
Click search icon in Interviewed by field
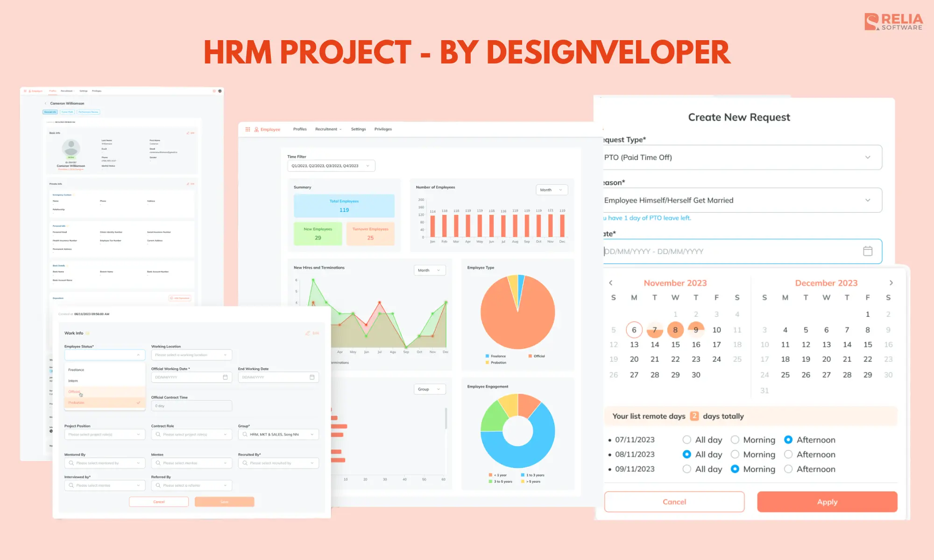[71, 485]
